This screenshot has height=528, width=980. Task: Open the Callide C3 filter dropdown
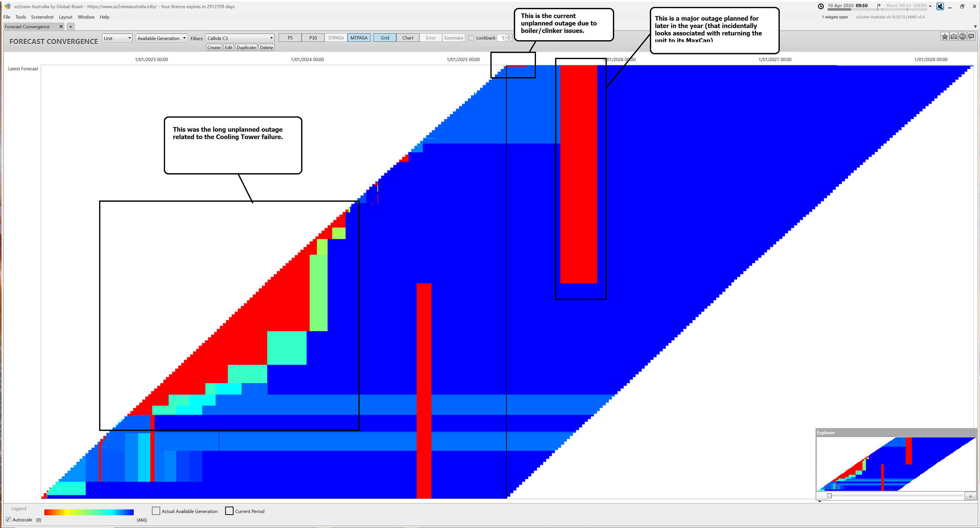240,38
